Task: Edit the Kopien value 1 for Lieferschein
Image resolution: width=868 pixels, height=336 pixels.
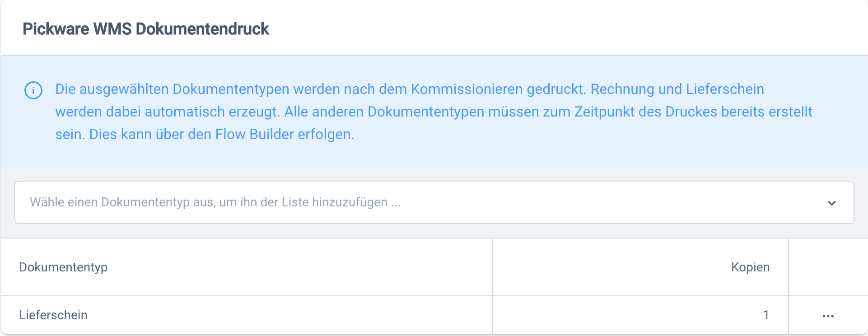Action: (765, 315)
